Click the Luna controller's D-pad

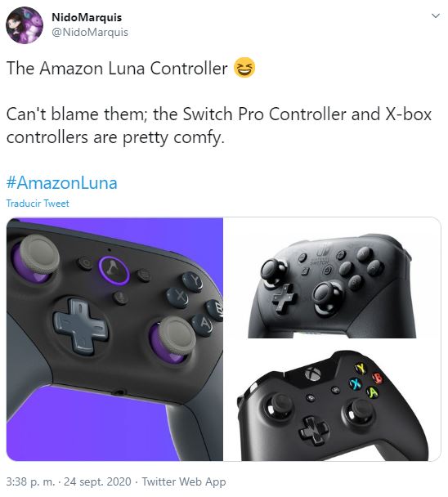(81, 326)
